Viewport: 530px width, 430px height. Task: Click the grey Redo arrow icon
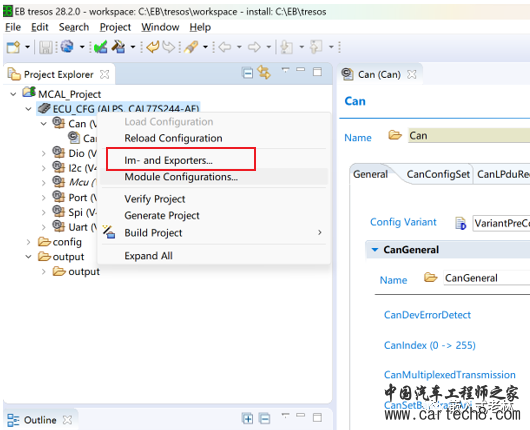(169, 47)
